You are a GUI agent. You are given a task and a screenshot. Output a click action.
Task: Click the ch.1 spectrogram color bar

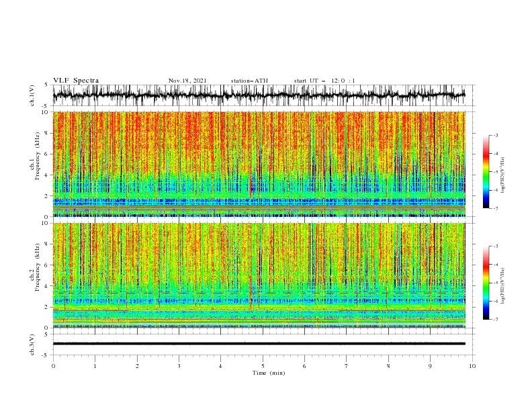[486, 172]
